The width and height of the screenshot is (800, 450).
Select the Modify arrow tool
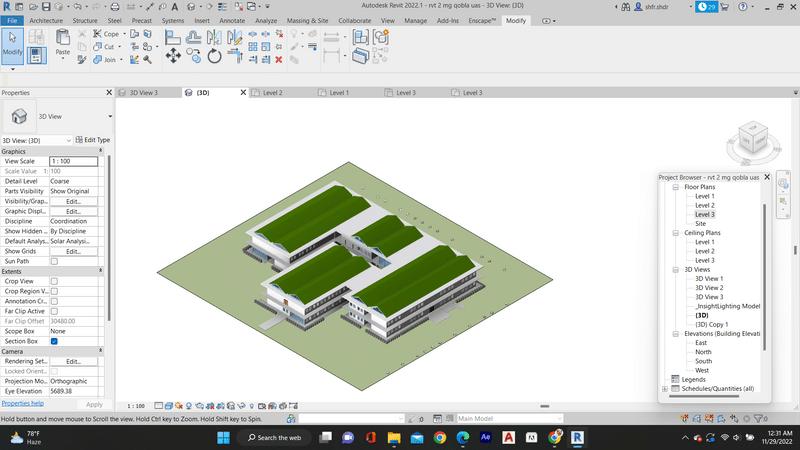[13, 44]
